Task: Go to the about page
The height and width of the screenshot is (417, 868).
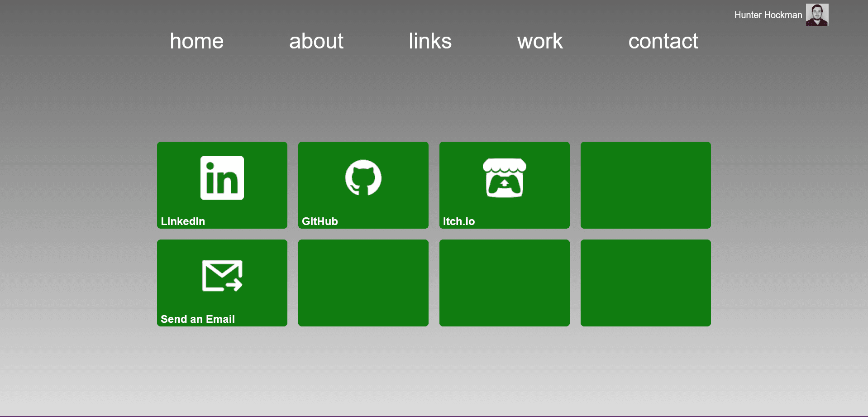Action: click(316, 41)
